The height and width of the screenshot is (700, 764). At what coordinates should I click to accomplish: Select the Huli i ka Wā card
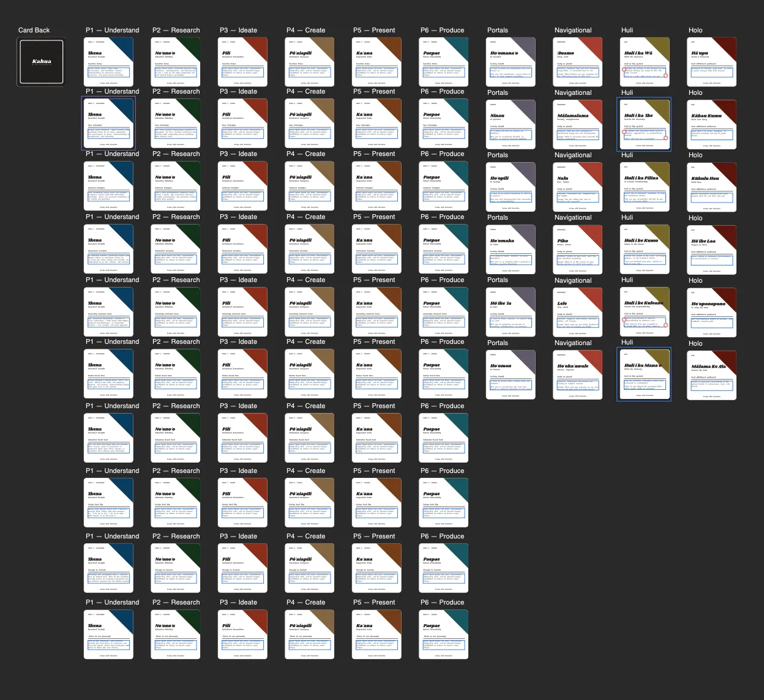tap(645, 62)
